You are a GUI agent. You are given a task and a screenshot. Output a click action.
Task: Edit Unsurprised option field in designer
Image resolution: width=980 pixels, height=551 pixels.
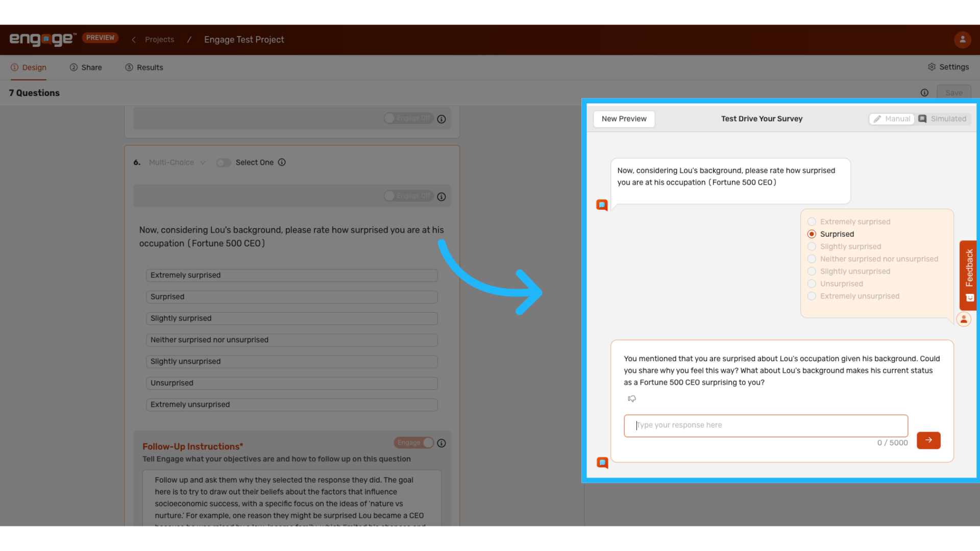coord(292,383)
